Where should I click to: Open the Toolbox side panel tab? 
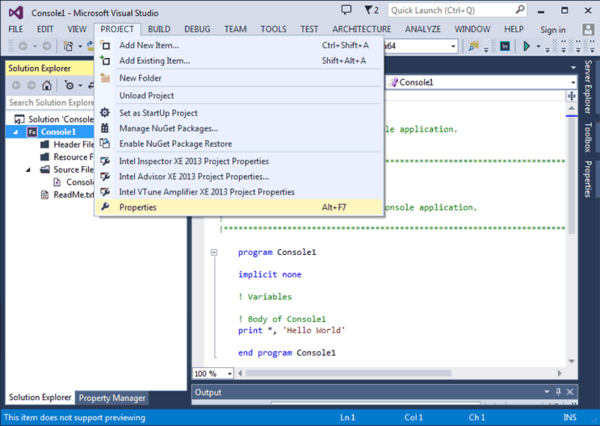click(589, 136)
